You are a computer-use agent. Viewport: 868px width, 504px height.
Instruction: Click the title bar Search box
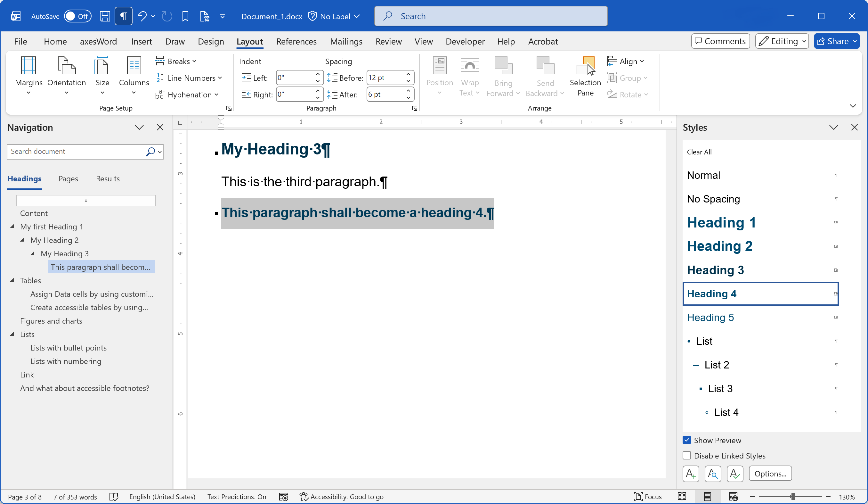coord(491,16)
